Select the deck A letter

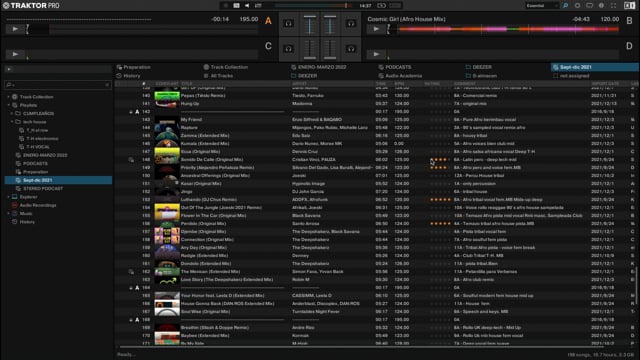[x=268, y=21]
